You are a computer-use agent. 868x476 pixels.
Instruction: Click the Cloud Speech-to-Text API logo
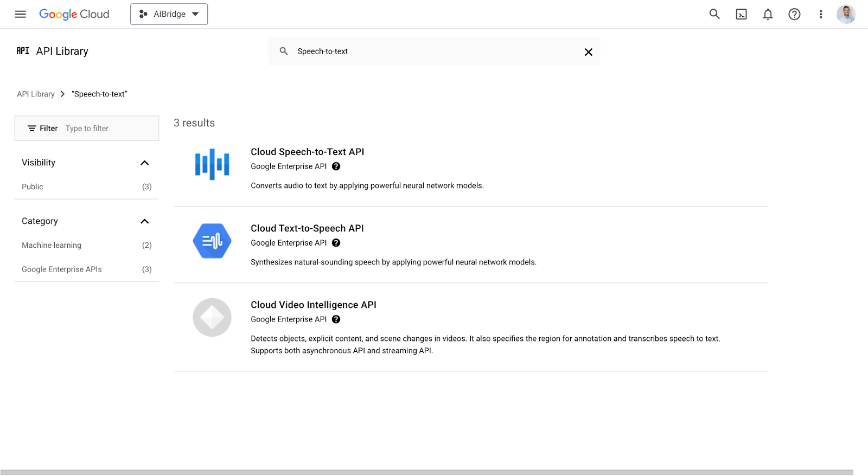click(212, 164)
